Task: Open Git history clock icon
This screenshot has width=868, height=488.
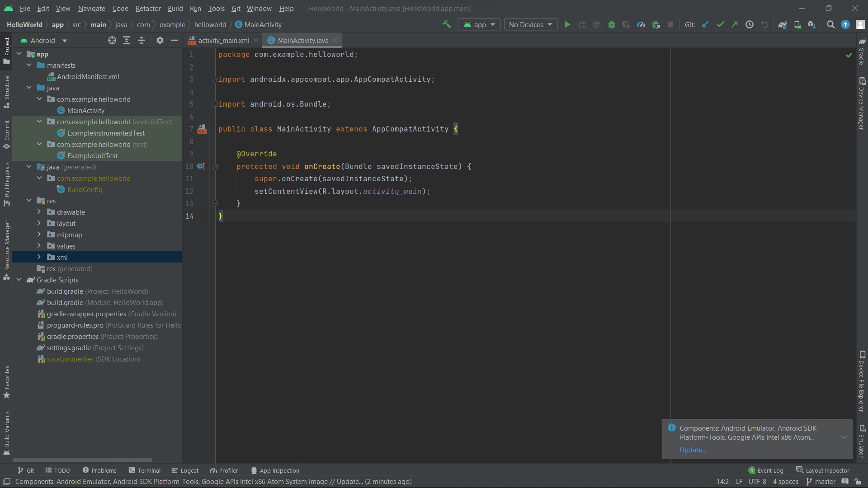Action: point(750,25)
